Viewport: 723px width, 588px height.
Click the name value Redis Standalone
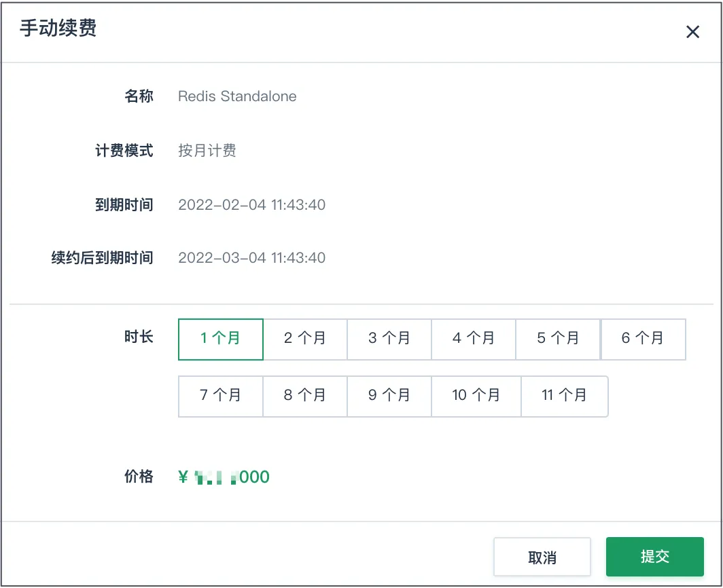[x=237, y=96]
